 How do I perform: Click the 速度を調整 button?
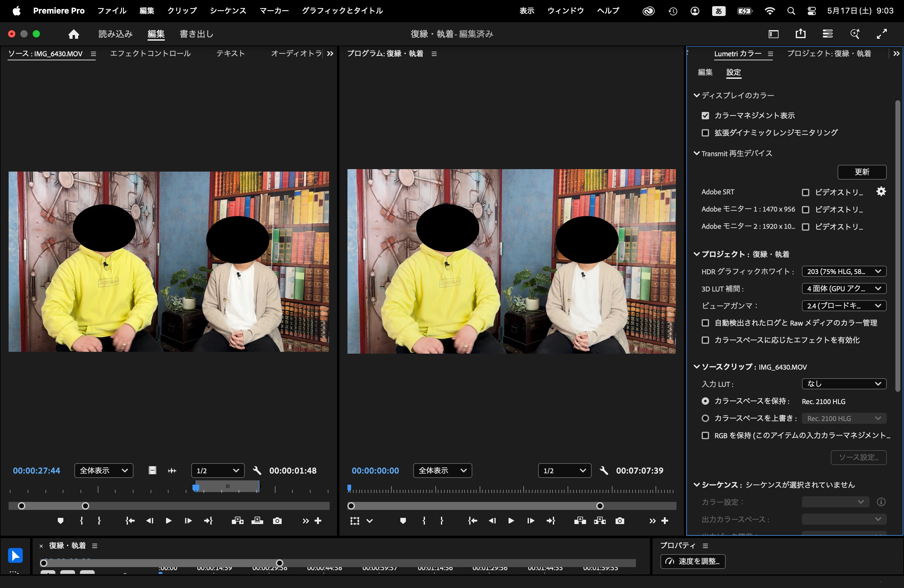tap(693, 561)
